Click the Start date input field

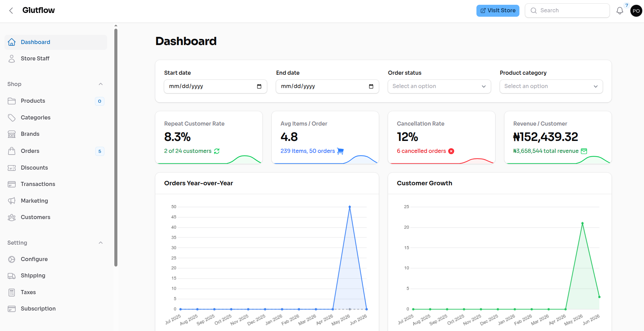tap(215, 86)
